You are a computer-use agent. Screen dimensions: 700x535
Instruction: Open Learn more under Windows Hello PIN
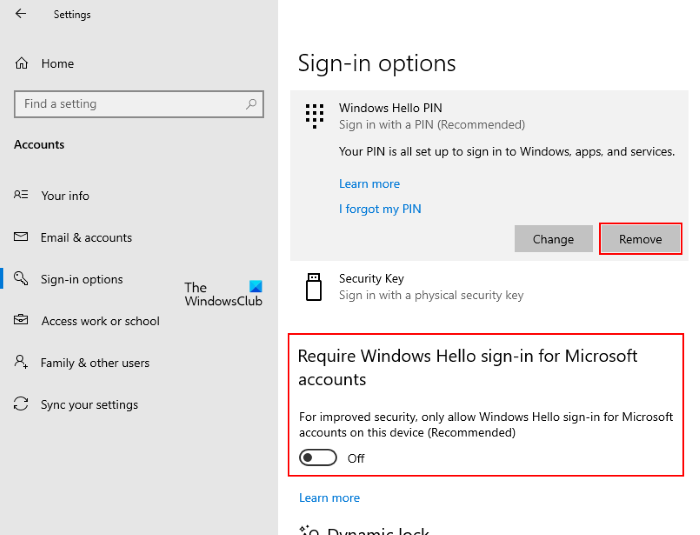pos(370,184)
